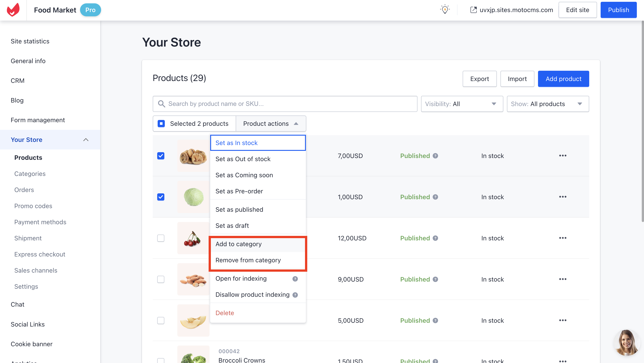Choose Set as Pre-order
644x363 pixels.
258,191
